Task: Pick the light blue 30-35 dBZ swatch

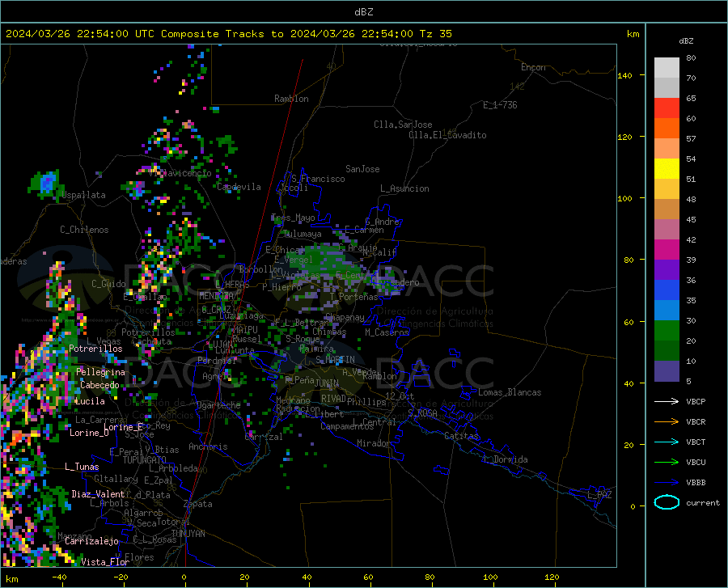Action: point(667,311)
